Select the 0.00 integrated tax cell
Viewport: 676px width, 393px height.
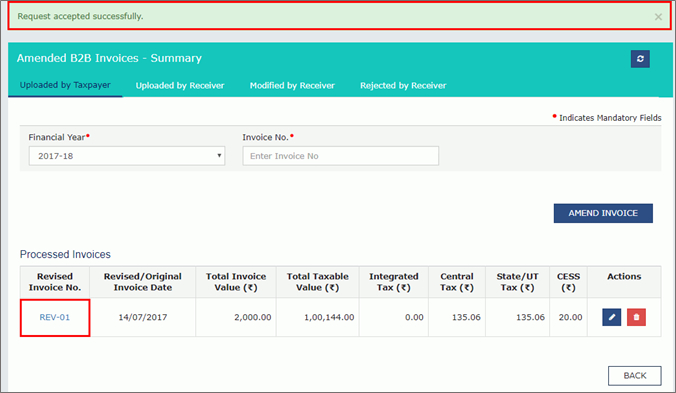pyautogui.click(x=394, y=317)
